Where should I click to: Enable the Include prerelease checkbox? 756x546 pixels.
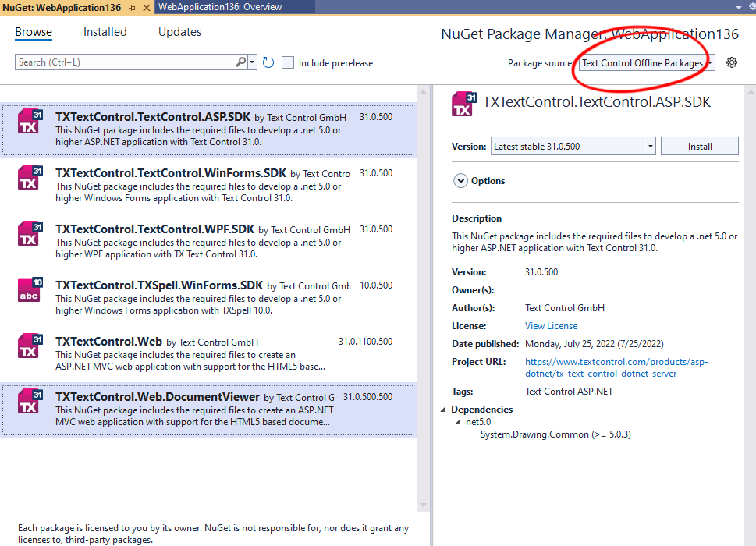coord(288,62)
